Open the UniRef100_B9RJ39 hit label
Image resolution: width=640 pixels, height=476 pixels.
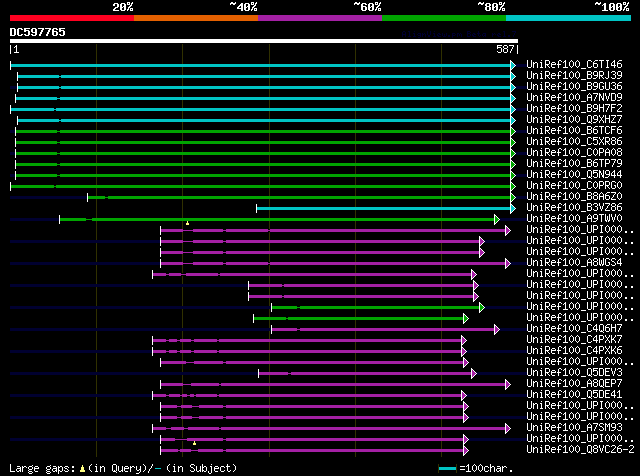click(x=574, y=76)
